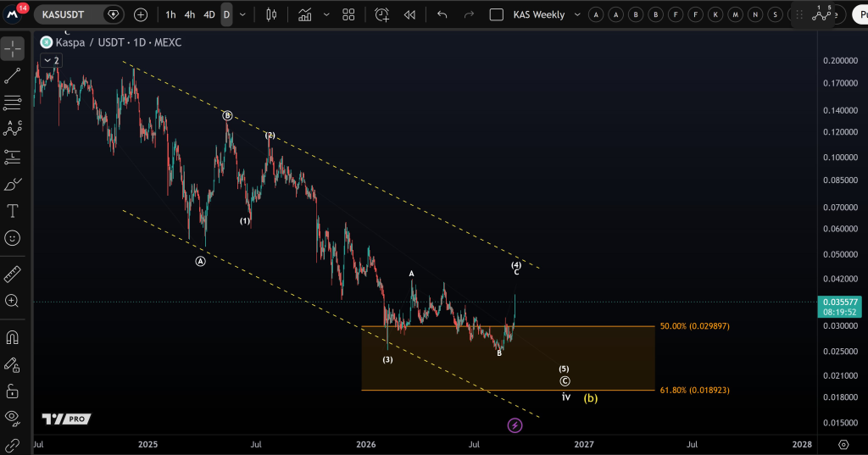Activate the ruler measure tool
Image resolution: width=868 pixels, height=455 pixels.
pos(12,274)
